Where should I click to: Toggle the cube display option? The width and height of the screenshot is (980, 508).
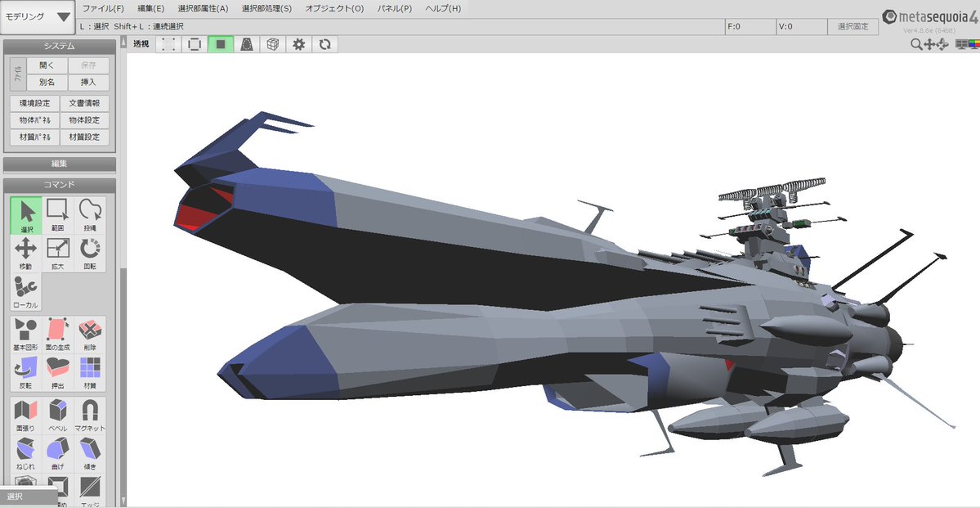[272, 44]
